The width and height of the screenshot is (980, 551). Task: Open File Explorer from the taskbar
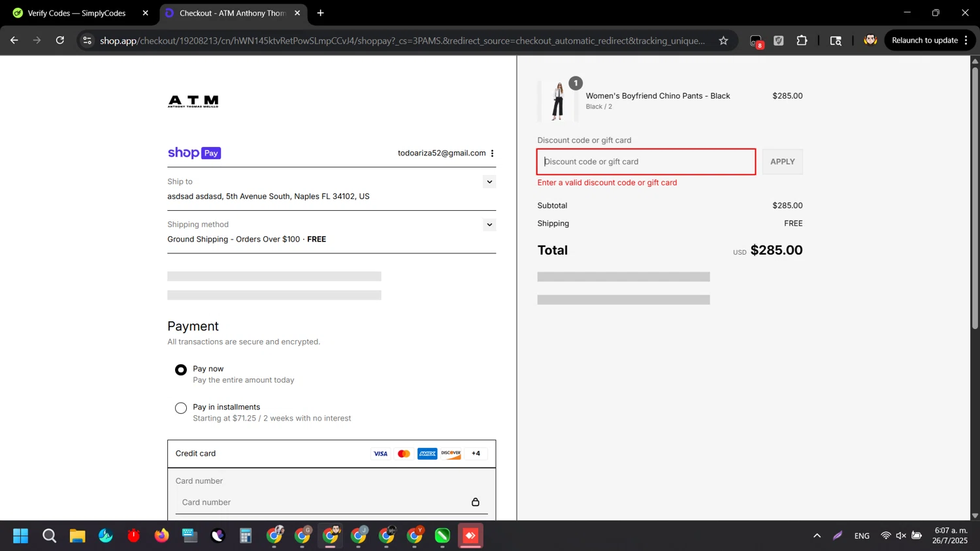[77, 536]
